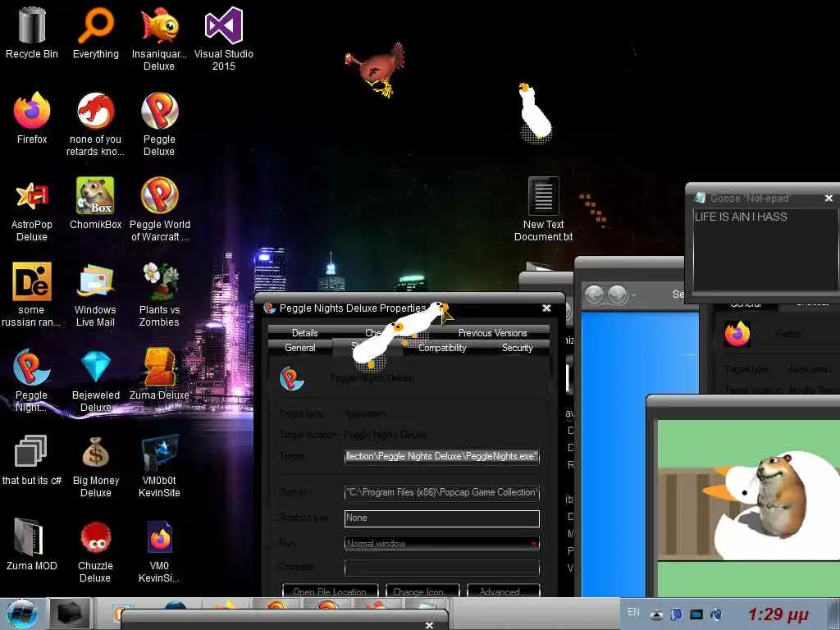The width and height of the screenshot is (840, 630).
Task: Select the Bejeweled Deluxe desktop icon
Action: [95, 380]
